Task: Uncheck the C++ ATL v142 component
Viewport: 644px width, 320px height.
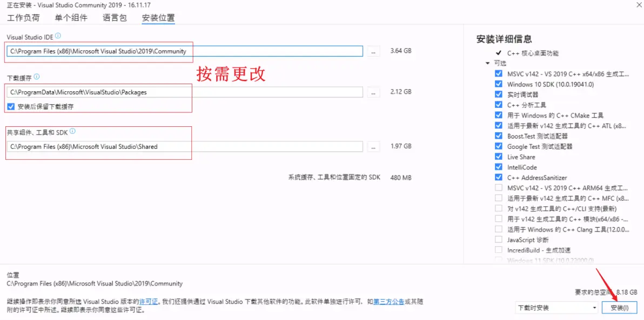Action: tap(499, 126)
